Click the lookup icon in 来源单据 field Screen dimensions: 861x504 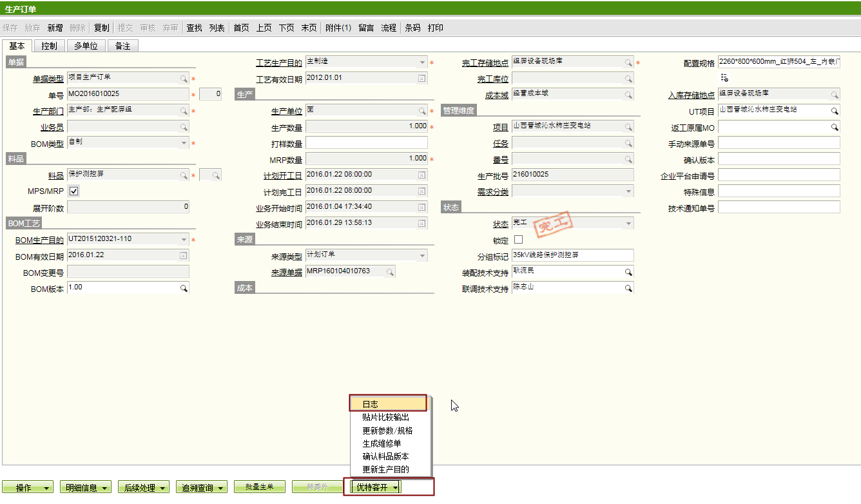coord(390,272)
